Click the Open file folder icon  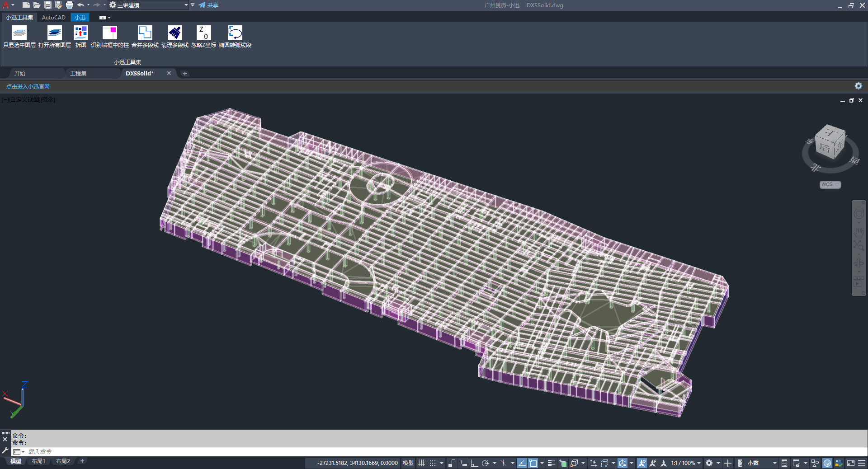(x=37, y=5)
